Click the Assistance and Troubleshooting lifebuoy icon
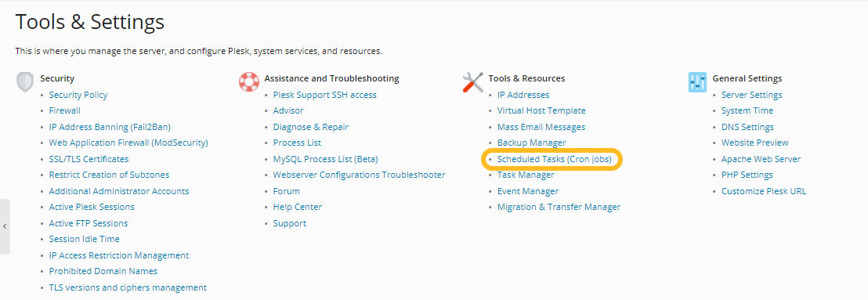This screenshot has width=868, height=300. coord(249,82)
